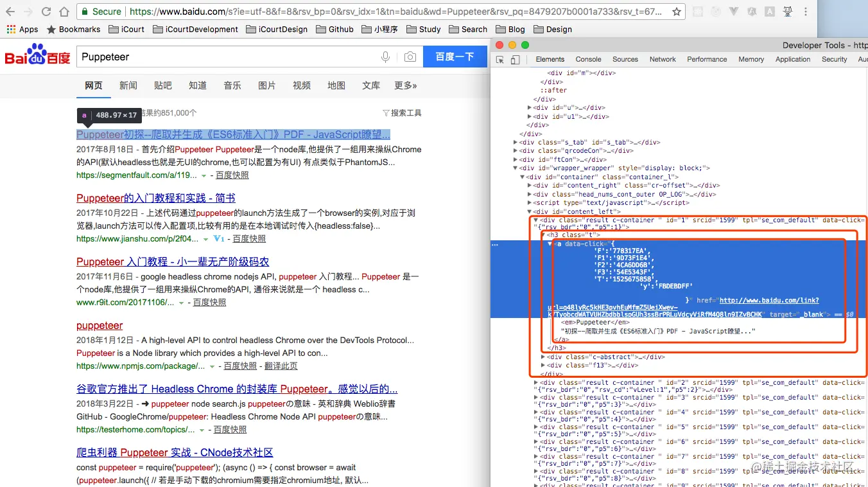Screen dimensions: 868x487
Task: Click the 百度一下 search button
Action: coord(455,57)
